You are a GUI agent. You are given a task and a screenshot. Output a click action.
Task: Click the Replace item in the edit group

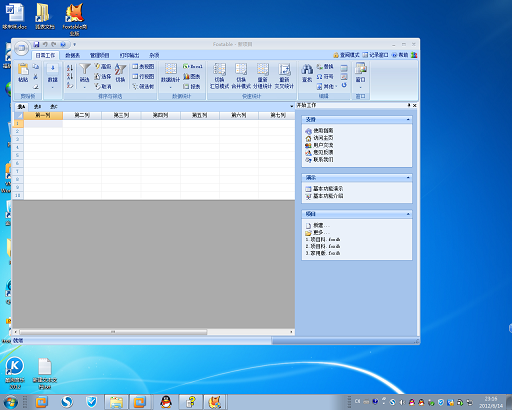(325, 67)
